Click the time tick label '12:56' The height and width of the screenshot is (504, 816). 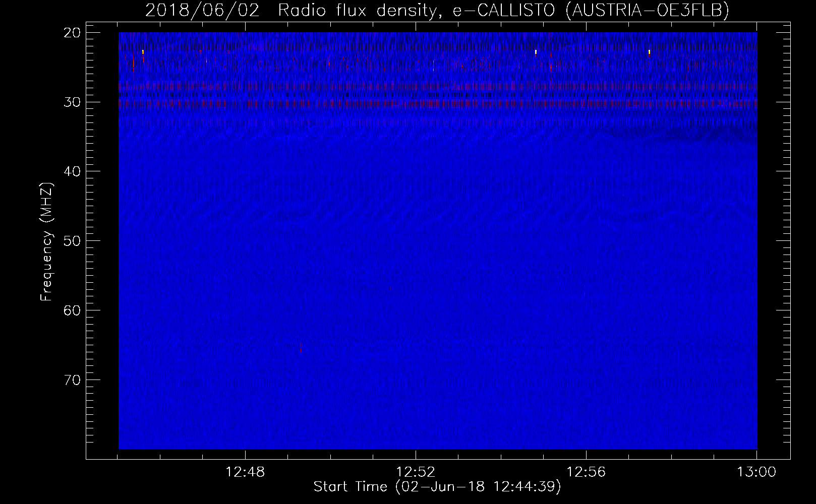coord(586,472)
